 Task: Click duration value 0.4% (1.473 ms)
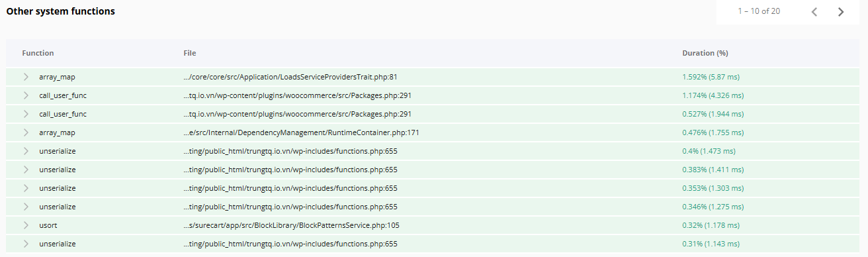(709, 151)
